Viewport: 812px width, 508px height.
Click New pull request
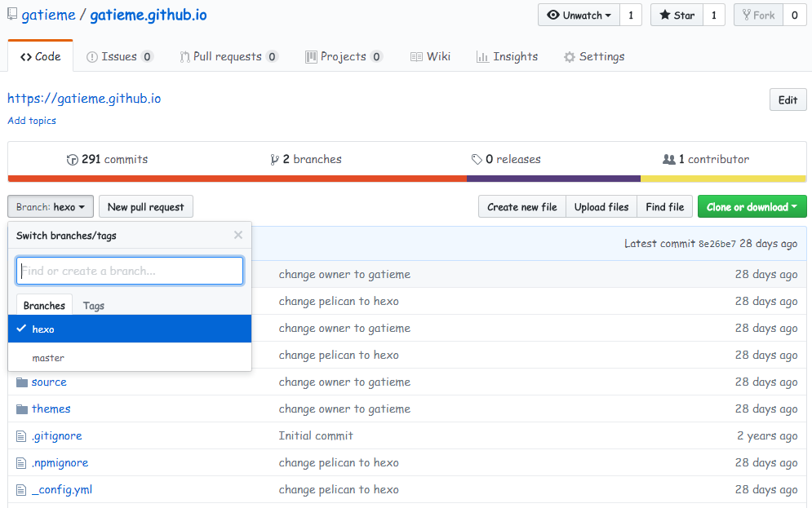pos(145,207)
